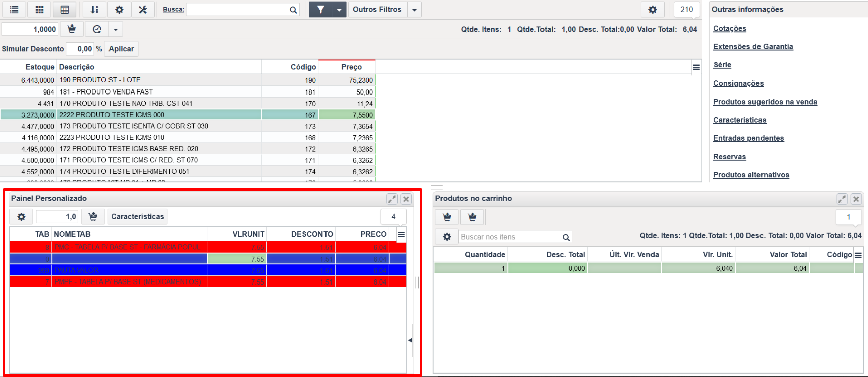
Task: Open Painel Personalizado gear settings
Action: [21, 216]
